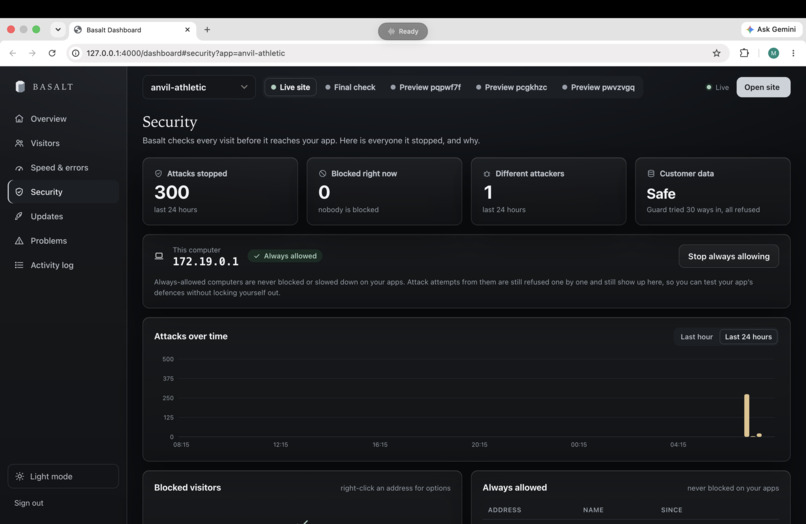
Task: Click the Activity log list icon
Action: pyautogui.click(x=19, y=265)
